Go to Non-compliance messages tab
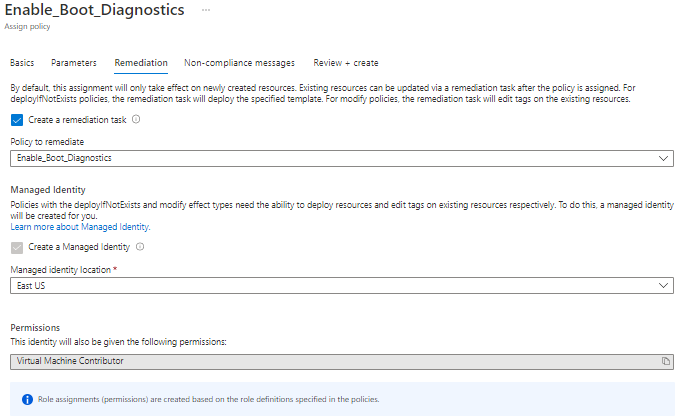This screenshot has width=683, height=419. (x=239, y=63)
